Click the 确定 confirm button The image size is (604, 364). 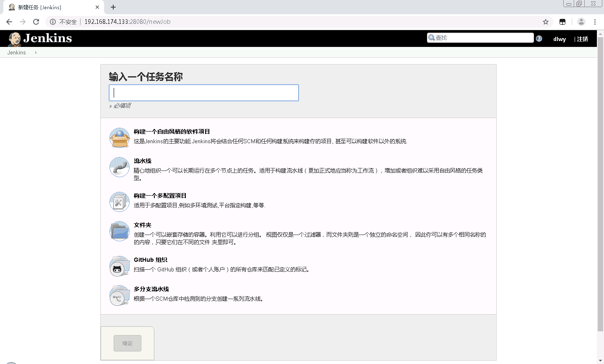point(128,343)
